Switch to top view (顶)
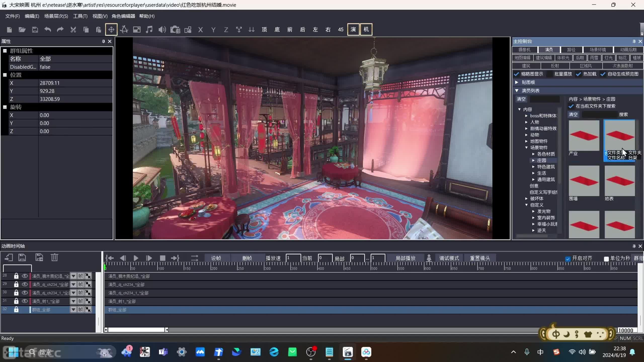 click(264, 30)
